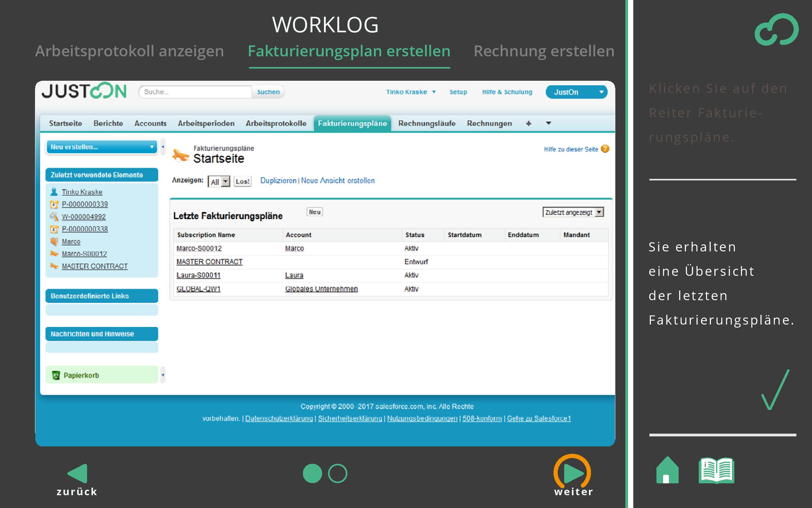Select the first filled page indicator dot
812x508 pixels.
point(312,473)
